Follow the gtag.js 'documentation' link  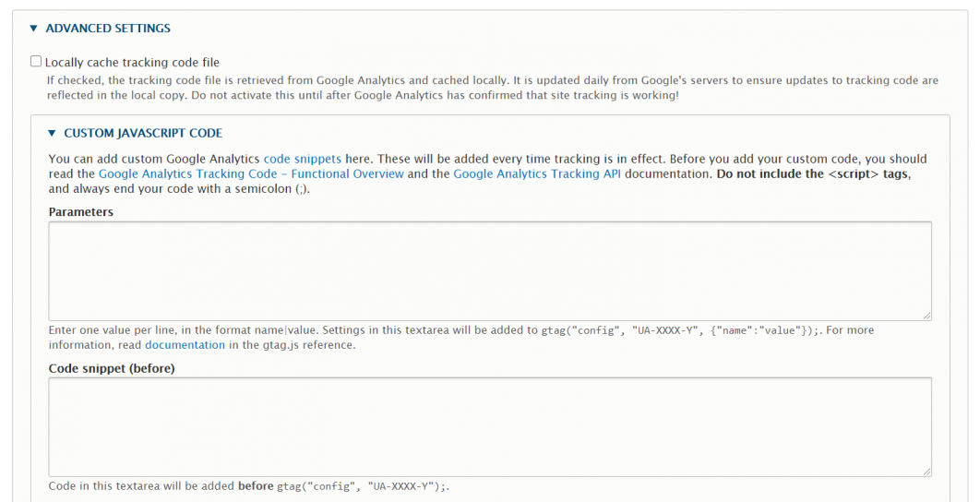click(x=185, y=345)
